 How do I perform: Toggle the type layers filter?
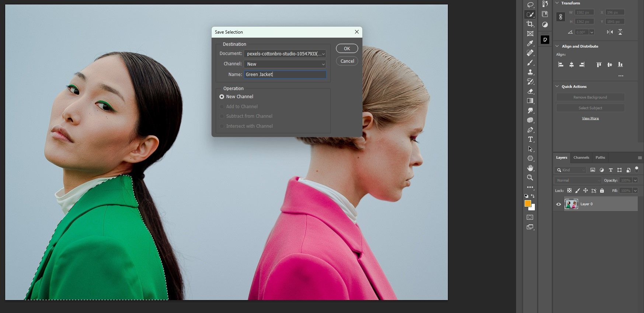[x=610, y=170]
